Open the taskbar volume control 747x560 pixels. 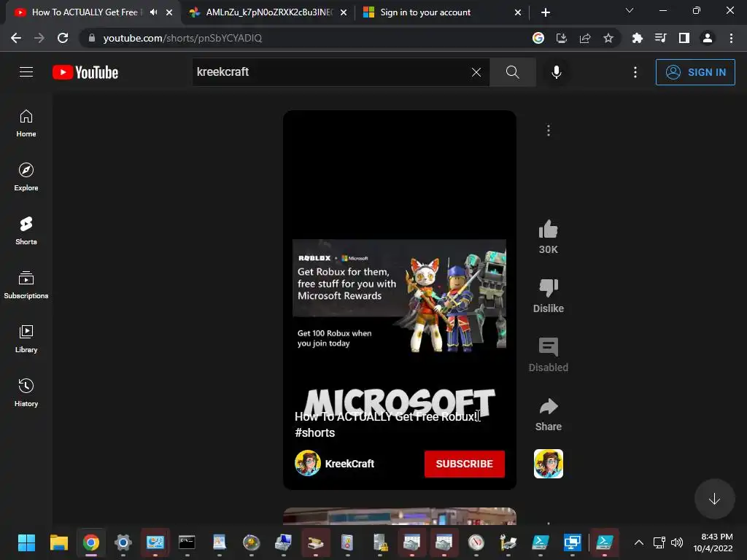677,542
